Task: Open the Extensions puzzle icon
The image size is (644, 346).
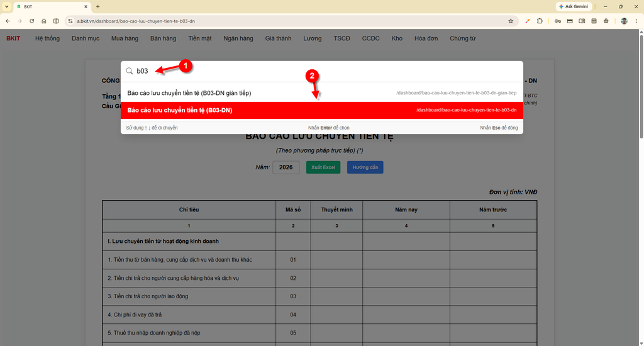Action: [540, 21]
